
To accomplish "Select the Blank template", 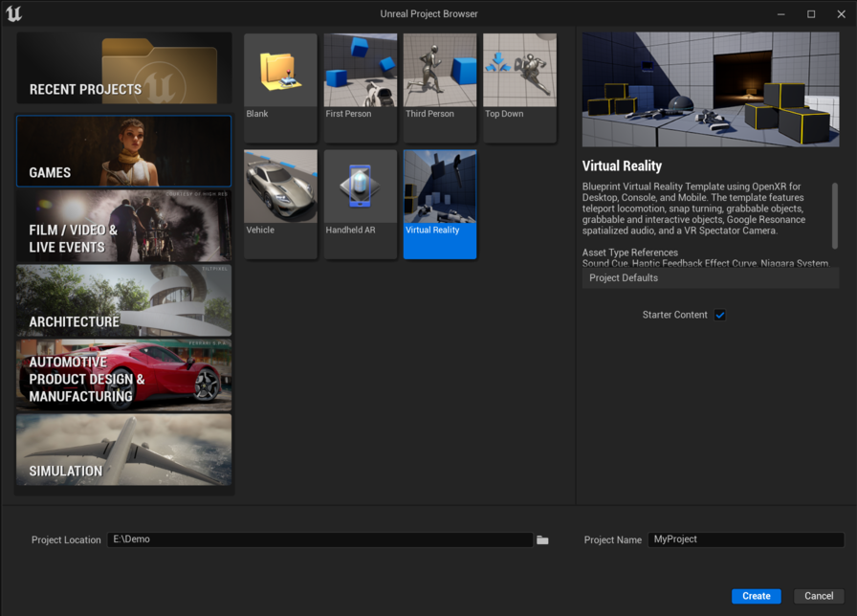I will click(x=279, y=86).
